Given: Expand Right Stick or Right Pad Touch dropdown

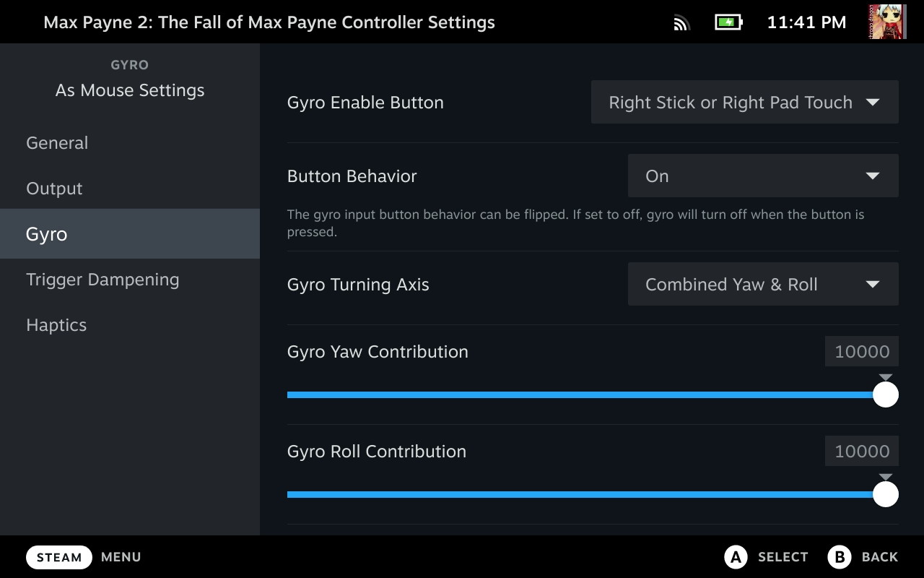Looking at the screenshot, I should (x=731, y=102).
